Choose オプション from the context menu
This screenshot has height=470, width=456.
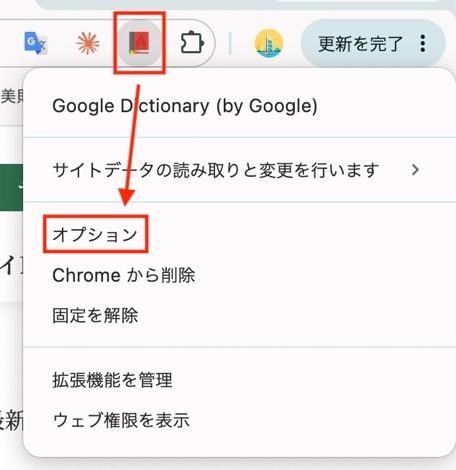[95, 234]
